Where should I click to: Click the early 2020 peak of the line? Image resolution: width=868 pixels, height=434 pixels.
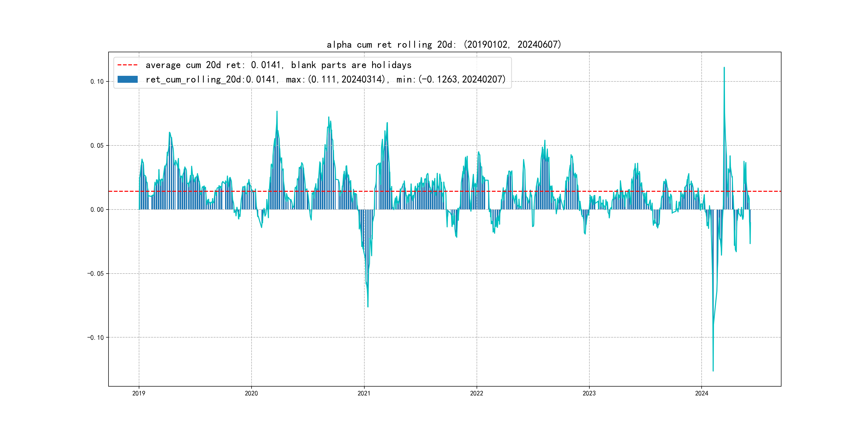(277, 111)
